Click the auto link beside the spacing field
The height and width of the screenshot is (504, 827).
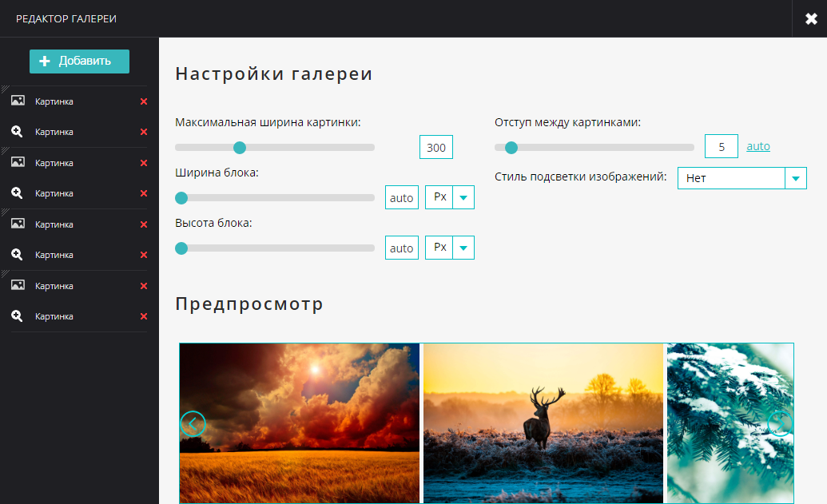(x=757, y=146)
